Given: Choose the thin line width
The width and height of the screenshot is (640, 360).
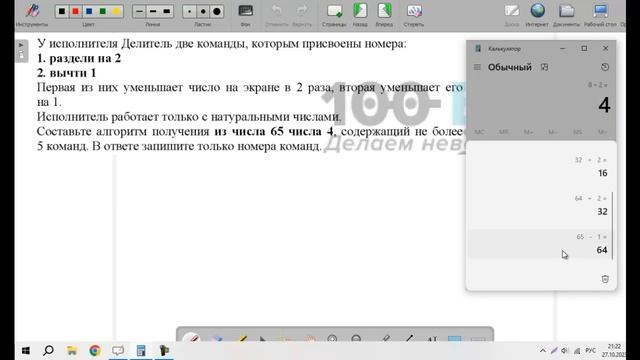Looking at the screenshot, I should pos(139,11).
